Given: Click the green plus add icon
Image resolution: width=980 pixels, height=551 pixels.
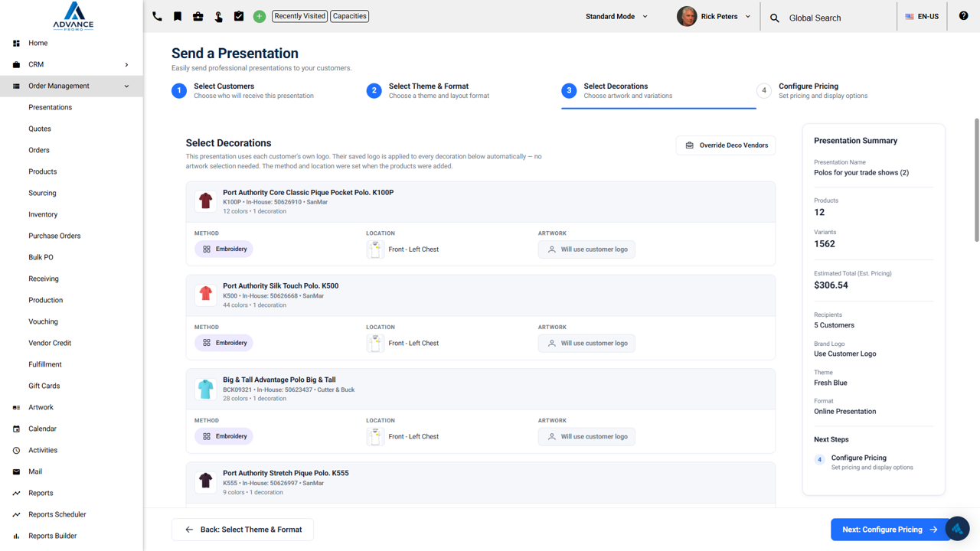Looking at the screenshot, I should tap(260, 16).
